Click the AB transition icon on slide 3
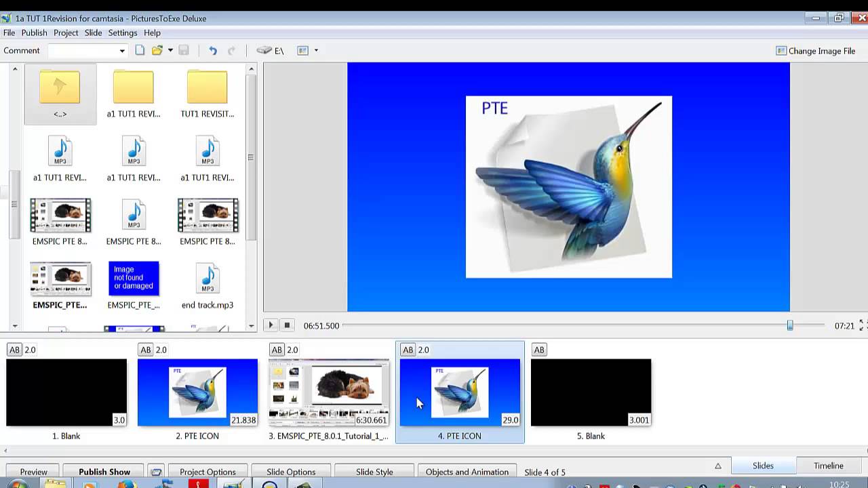Screen dimensions: 868x488 (277, 350)
